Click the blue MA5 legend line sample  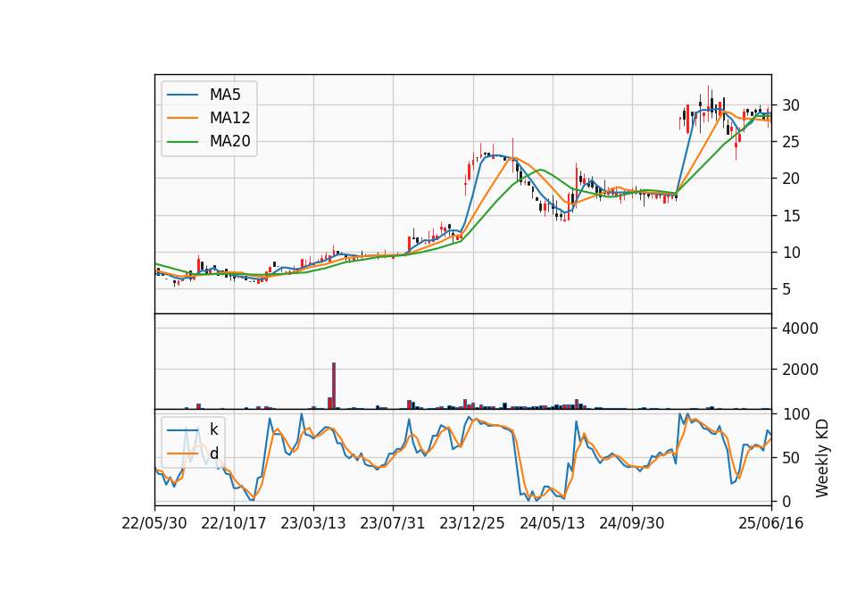pos(182,95)
